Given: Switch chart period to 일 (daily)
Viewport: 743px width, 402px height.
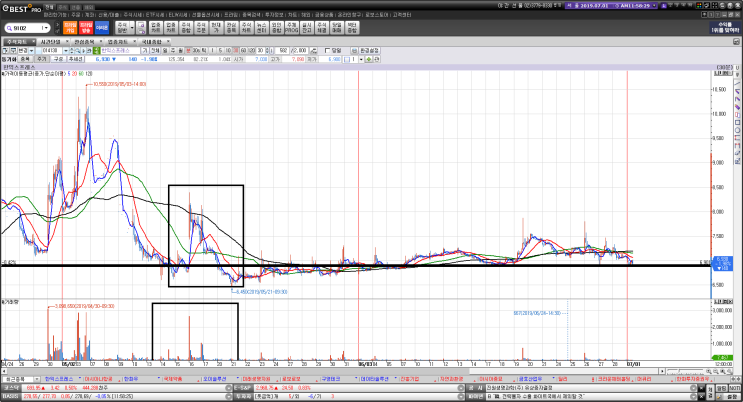Looking at the screenshot, I should coord(165,50).
